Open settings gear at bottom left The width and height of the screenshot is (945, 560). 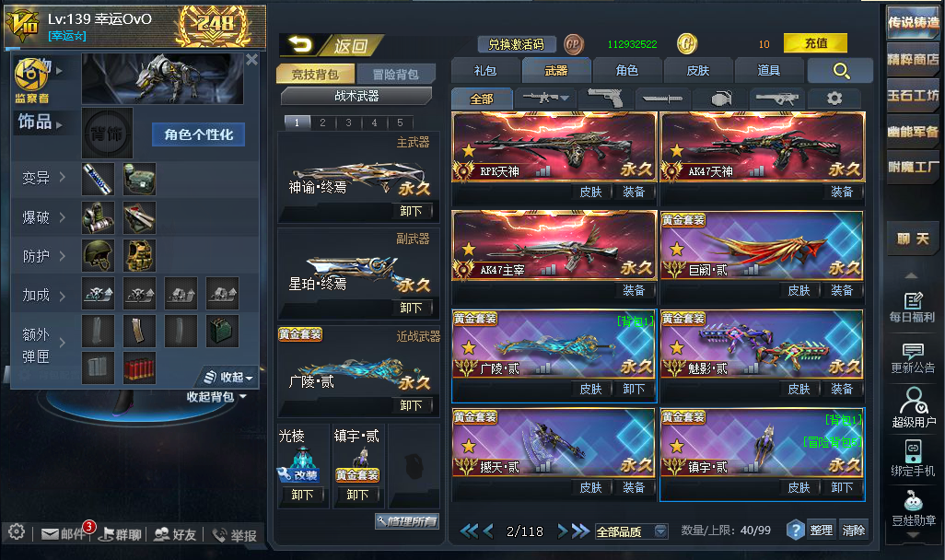click(x=17, y=531)
